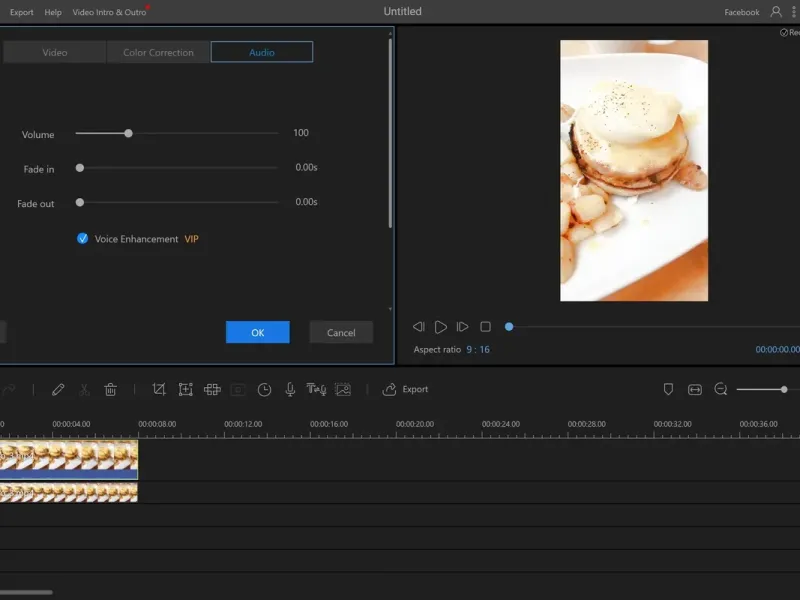The image size is (800, 600).
Task: Switch to the Color Correction tab
Action: pyautogui.click(x=158, y=52)
